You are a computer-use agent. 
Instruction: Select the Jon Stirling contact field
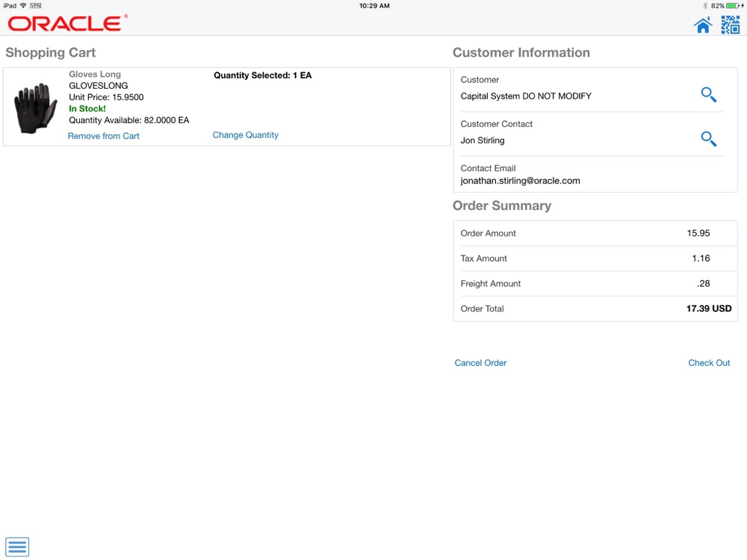(x=589, y=134)
